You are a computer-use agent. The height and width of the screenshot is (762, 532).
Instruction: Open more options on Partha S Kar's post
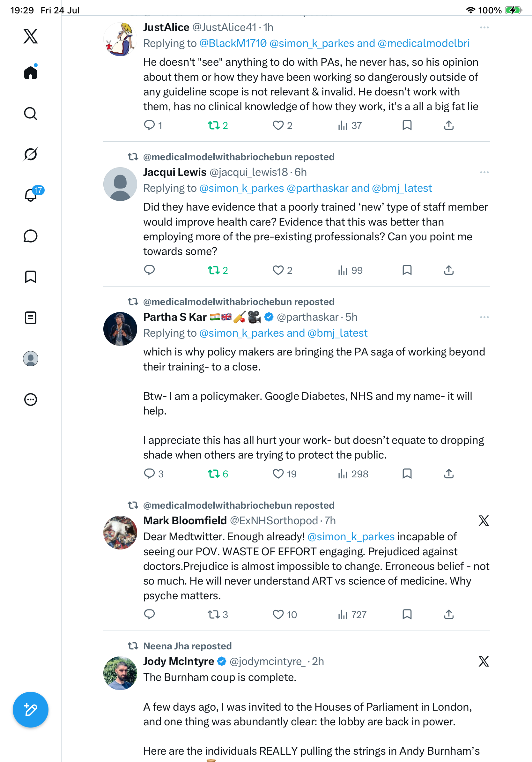tap(484, 317)
